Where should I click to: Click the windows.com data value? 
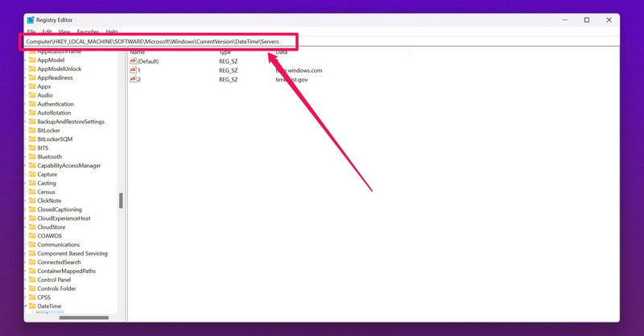tap(299, 70)
